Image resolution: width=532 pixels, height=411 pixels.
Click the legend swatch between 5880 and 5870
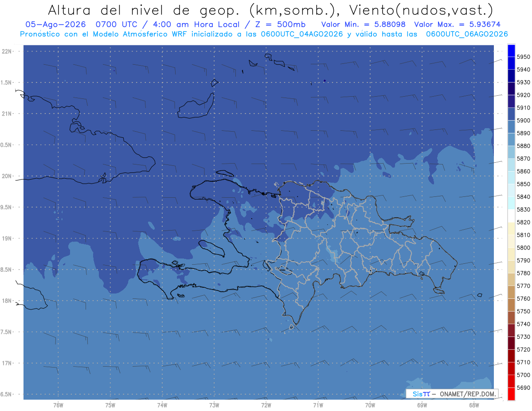point(511,152)
